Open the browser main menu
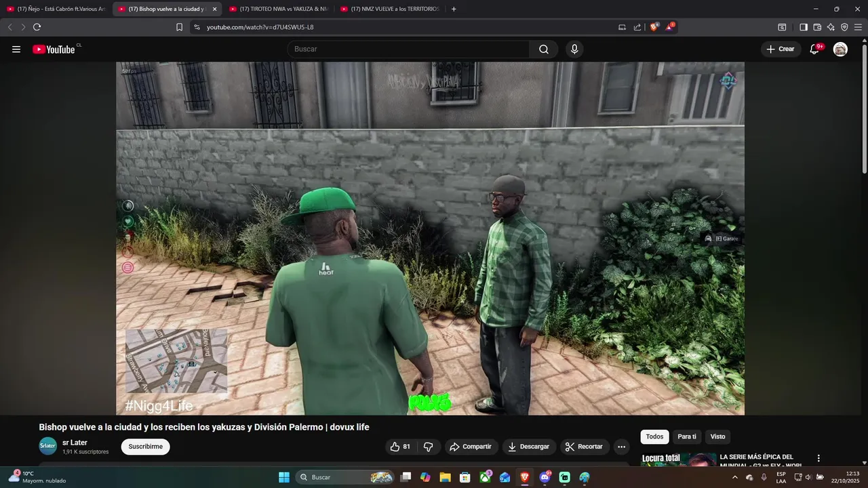Image resolution: width=868 pixels, height=488 pixels. coord(858,27)
